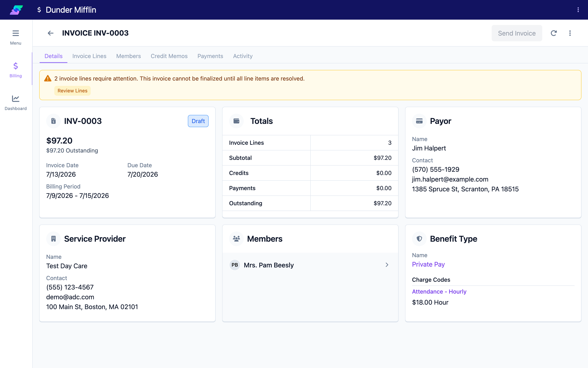Click the billing period 7/9/2026 - 7/15/2026
The width and height of the screenshot is (588, 368).
point(78,196)
